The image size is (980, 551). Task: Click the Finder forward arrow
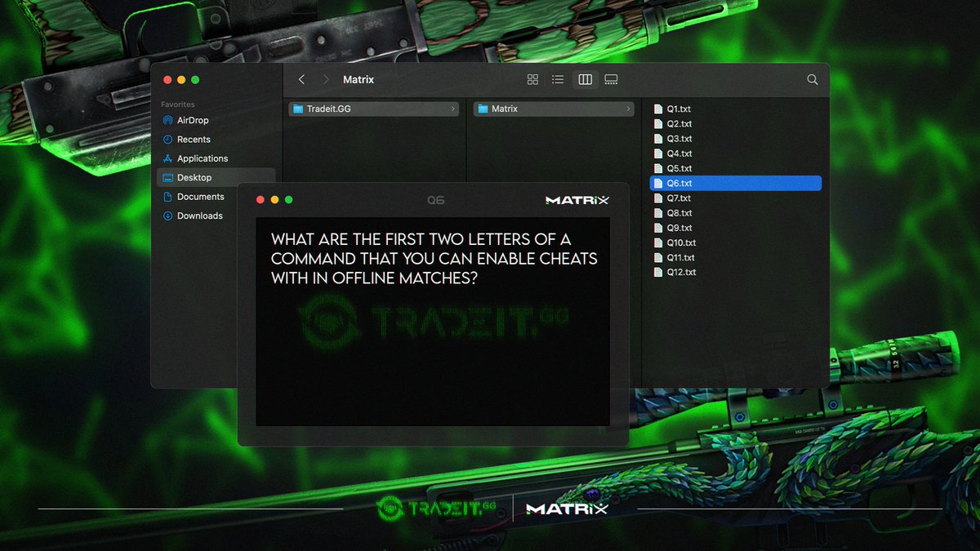[x=327, y=80]
